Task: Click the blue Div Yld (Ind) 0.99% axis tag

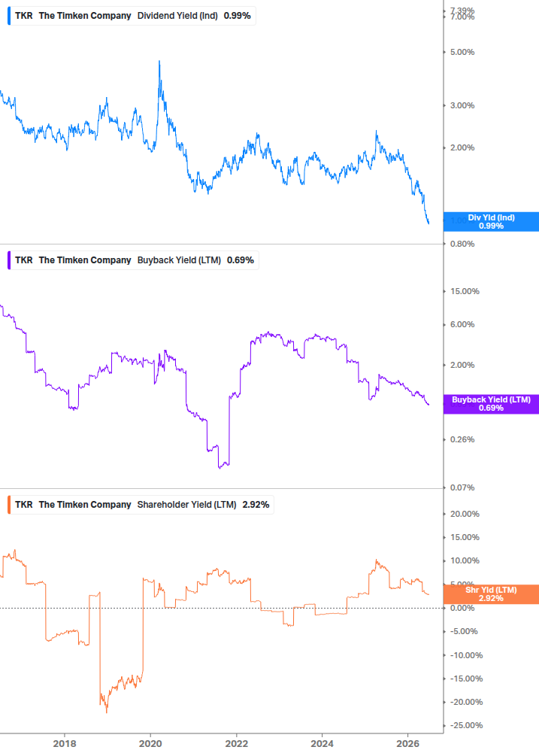Action: [x=491, y=222]
